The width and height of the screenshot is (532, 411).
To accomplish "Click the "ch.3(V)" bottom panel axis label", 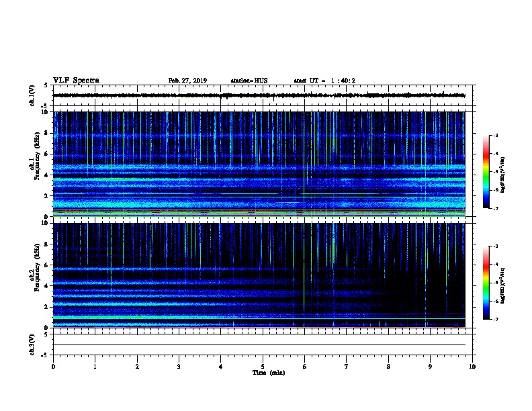I will (x=32, y=345).
